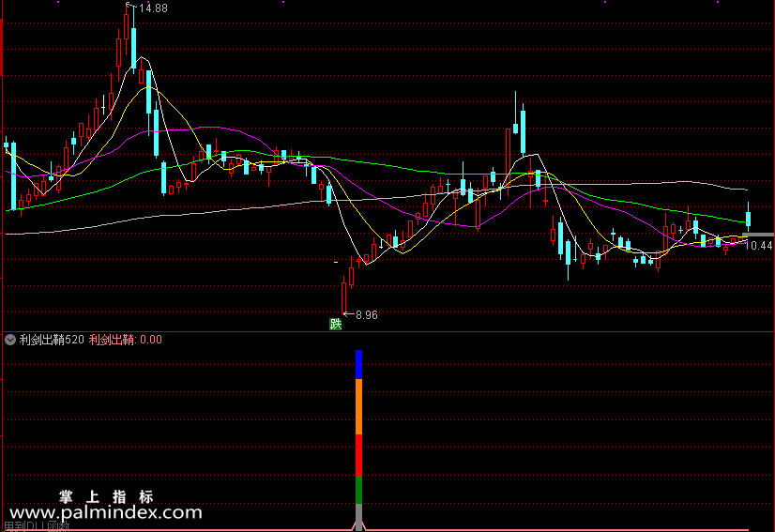775x532 pixels.
Task: Click the 10.44 current price label
Action: (x=759, y=245)
